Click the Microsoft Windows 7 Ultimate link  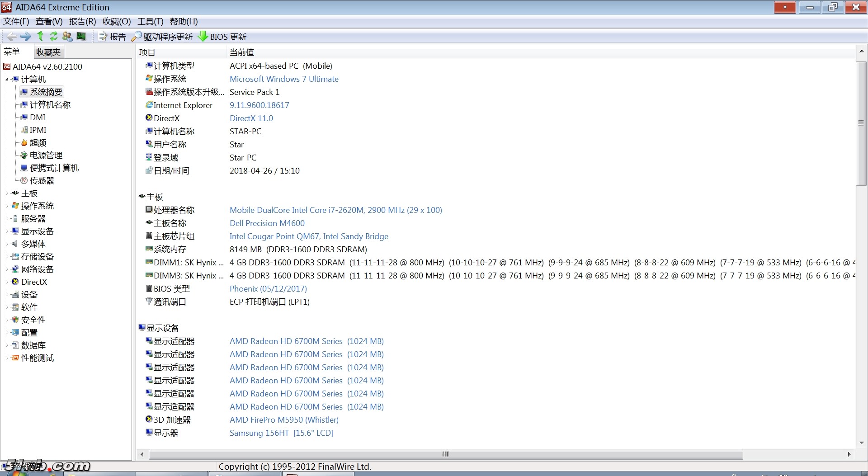click(284, 79)
